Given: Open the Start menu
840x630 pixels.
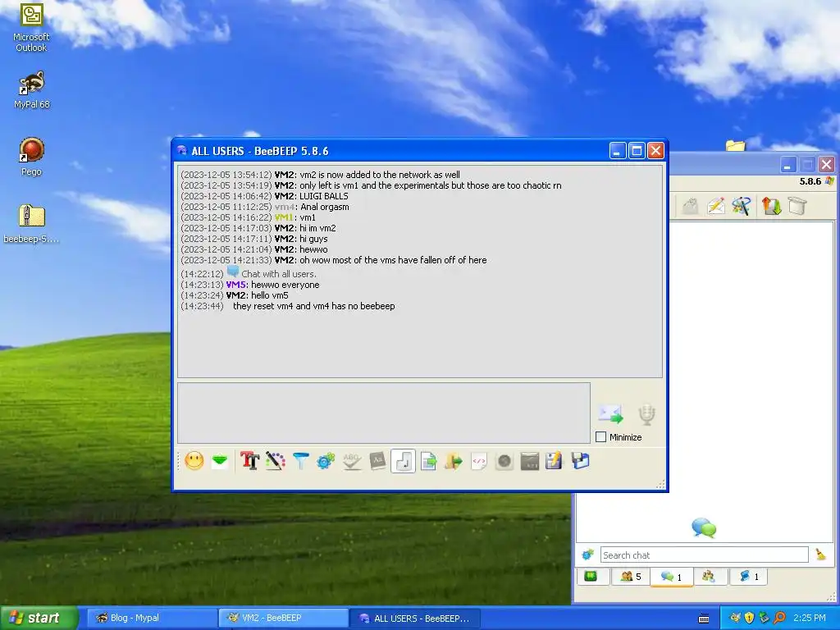Looking at the screenshot, I should pyautogui.click(x=39, y=618).
